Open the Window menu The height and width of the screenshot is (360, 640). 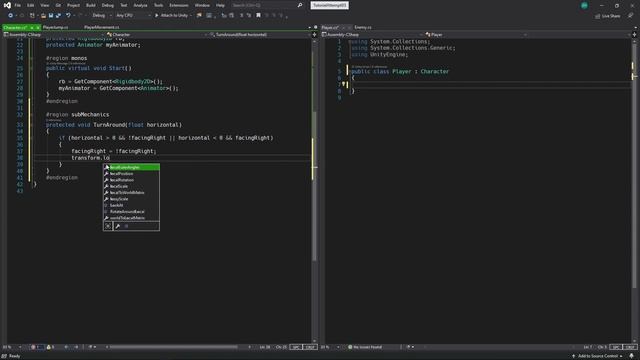click(x=202, y=5)
